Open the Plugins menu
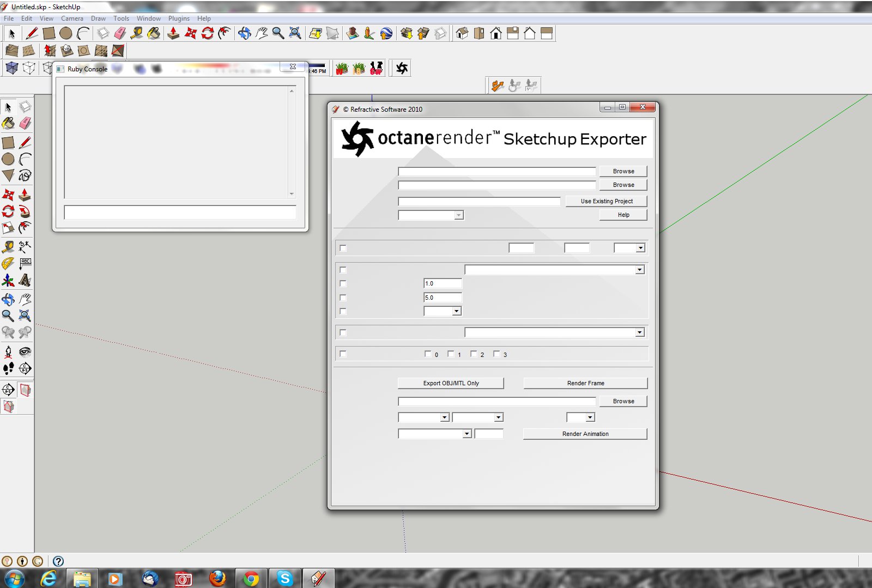872x588 pixels. coord(179,19)
